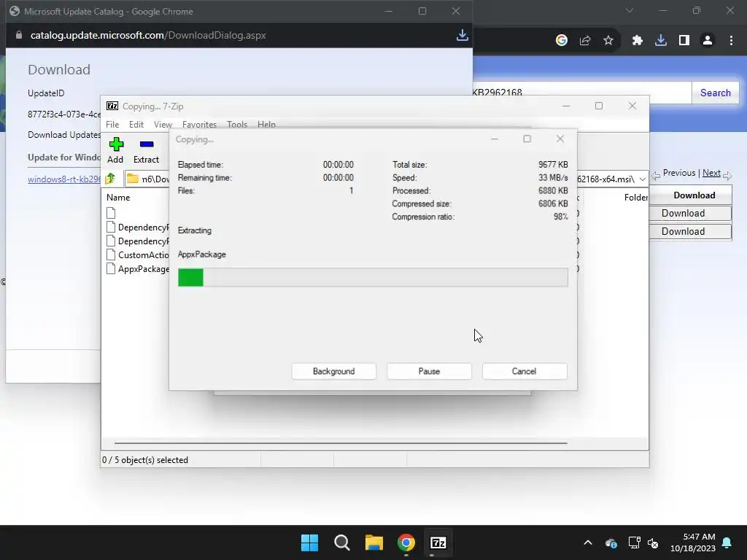Open the Favorites menu in 7-Zip
Screen dimensions: 747x560
[x=199, y=124]
